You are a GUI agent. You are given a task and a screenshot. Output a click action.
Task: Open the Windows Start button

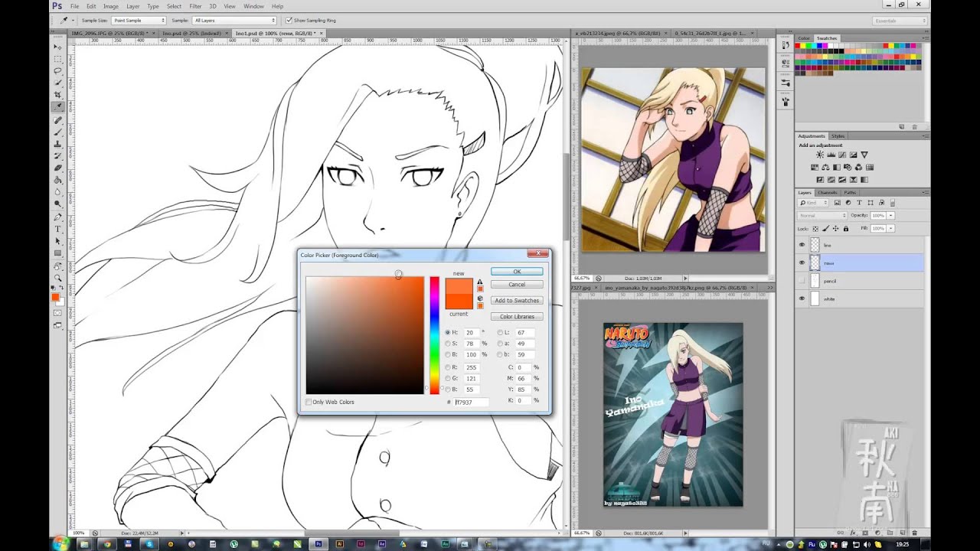[x=61, y=543]
